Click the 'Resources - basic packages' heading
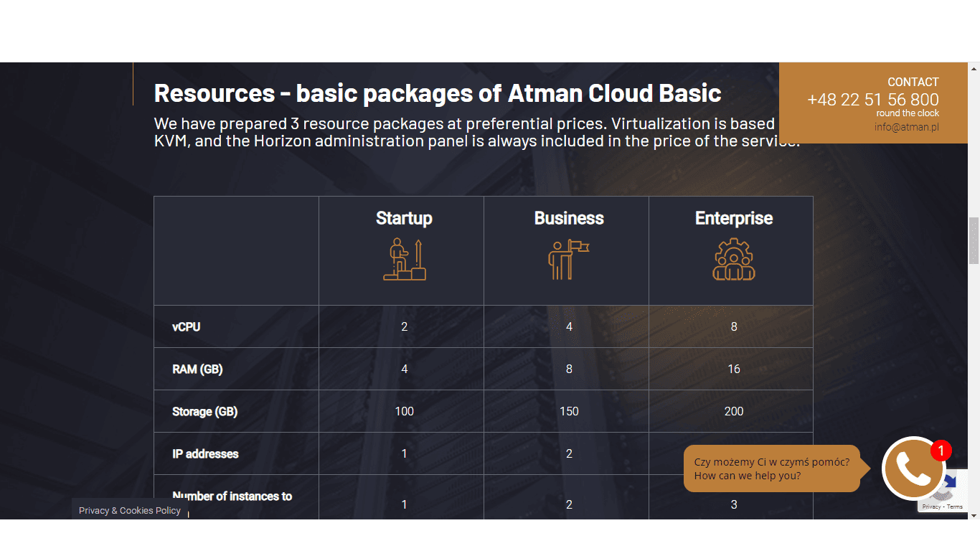 438,93
